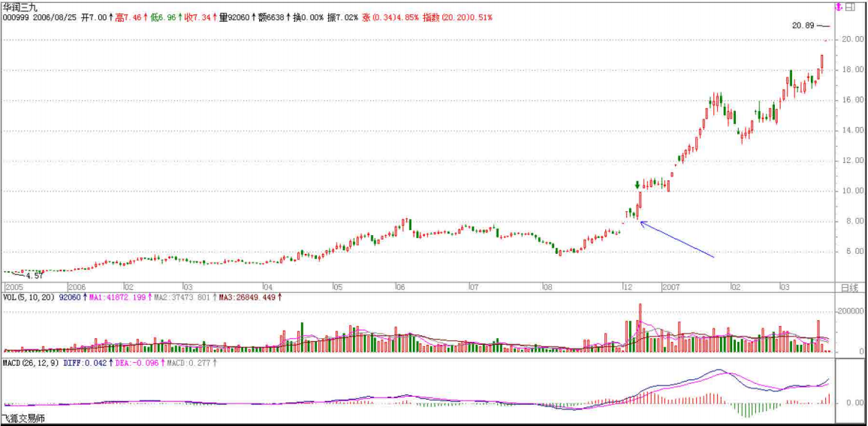Click the green down-arrow marker on the chart
This screenshot has width=868, height=426.
637,184
